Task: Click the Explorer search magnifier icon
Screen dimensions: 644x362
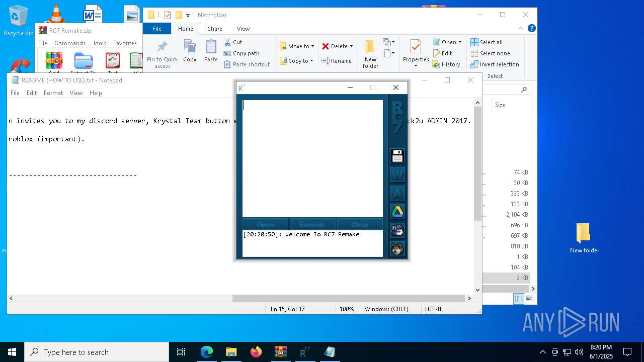Action: (524, 89)
